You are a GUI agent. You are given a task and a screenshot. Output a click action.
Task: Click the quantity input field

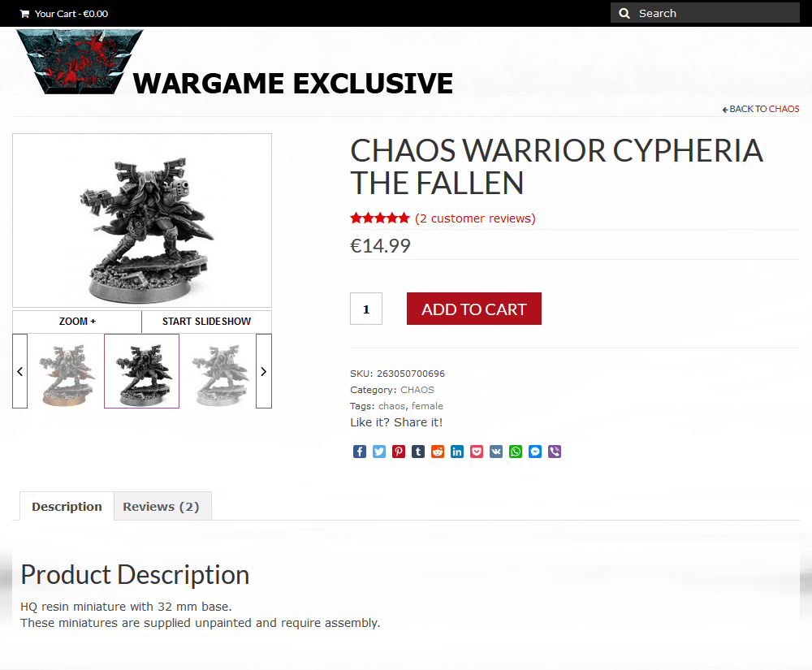pyautogui.click(x=366, y=309)
